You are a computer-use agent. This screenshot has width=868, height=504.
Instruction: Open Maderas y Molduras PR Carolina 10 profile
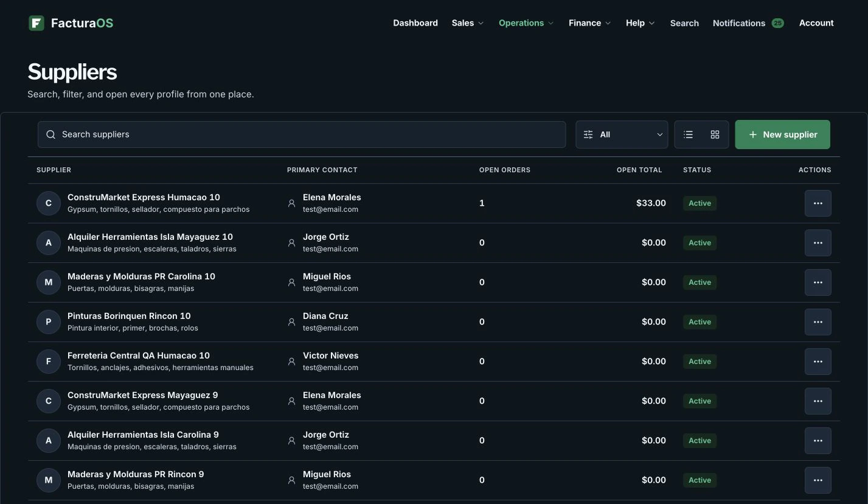141,276
